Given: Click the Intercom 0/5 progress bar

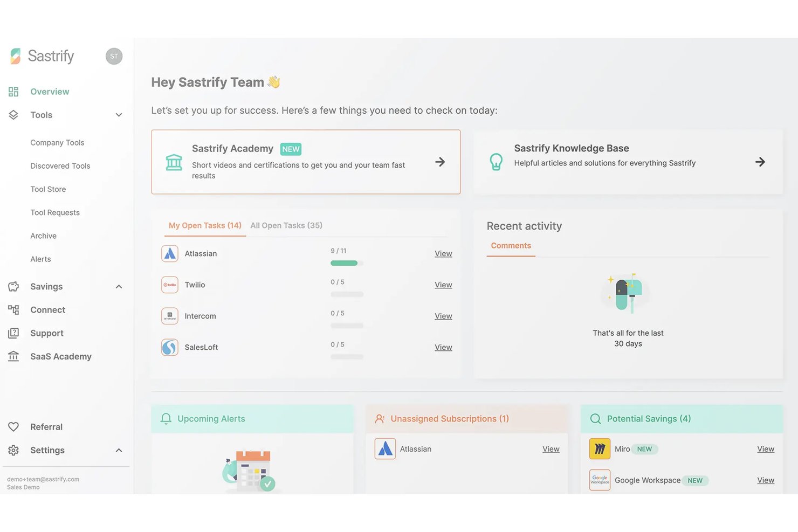Looking at the screenshot, I should (x=347, y=326).
